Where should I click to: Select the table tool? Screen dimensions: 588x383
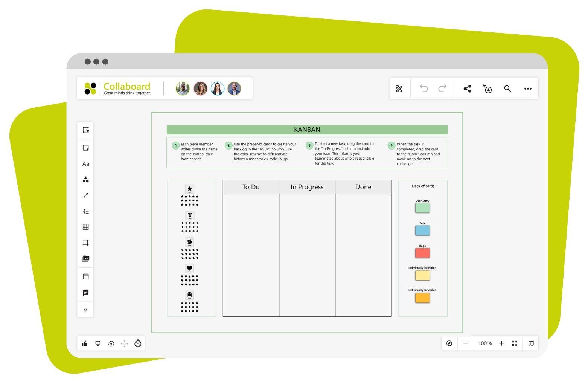point(85,227)
